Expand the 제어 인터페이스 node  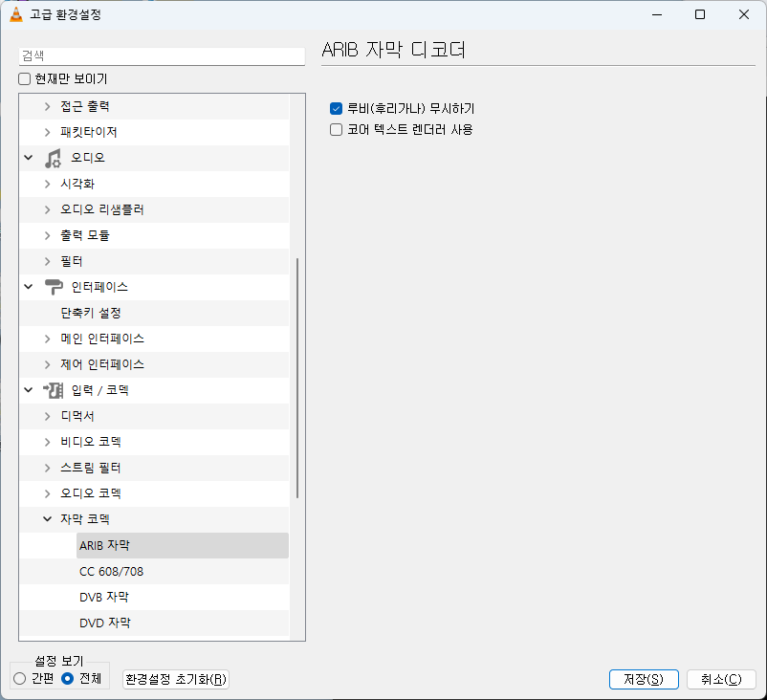coord(48,364)
